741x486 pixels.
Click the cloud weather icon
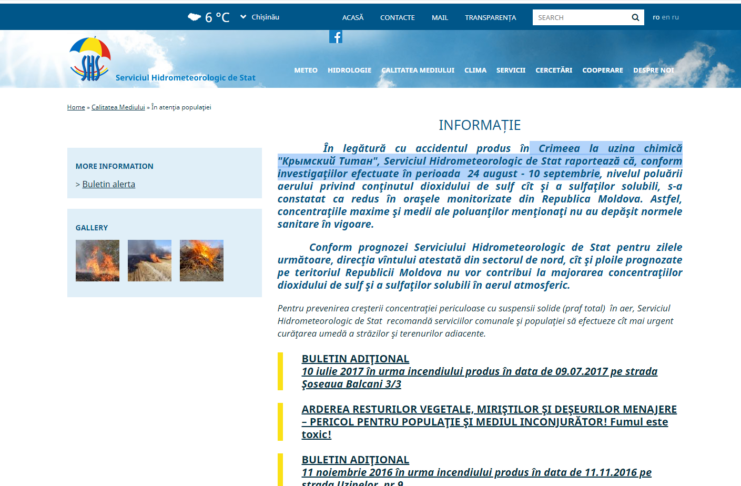click(194, 17)
